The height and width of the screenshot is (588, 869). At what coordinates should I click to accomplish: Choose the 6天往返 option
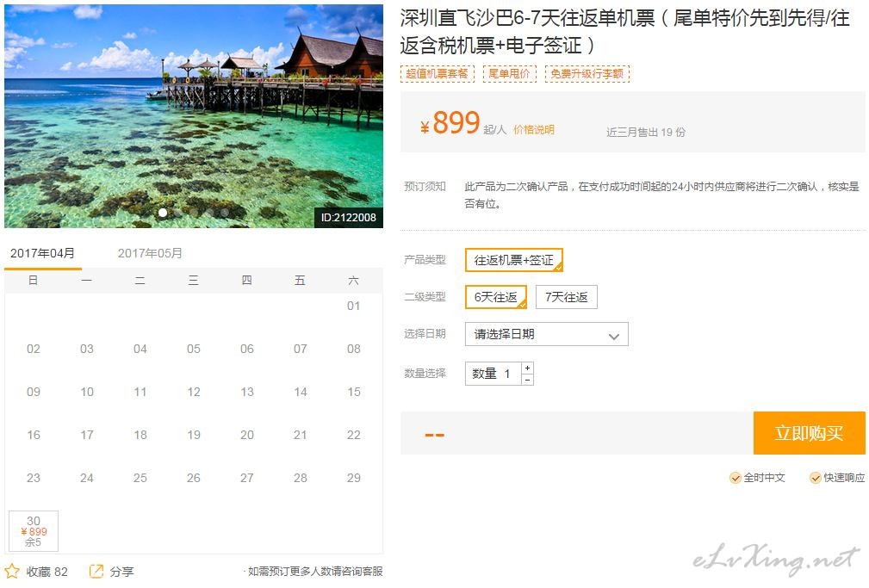[x=495, y=297]
